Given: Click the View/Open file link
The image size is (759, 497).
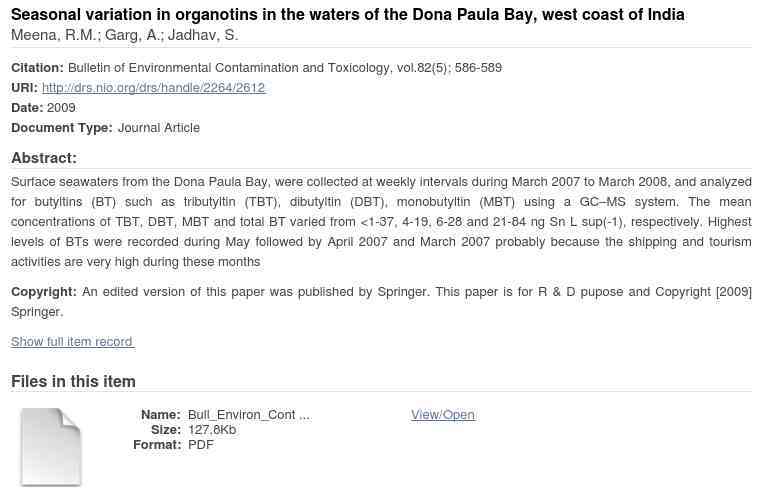Looking at the screenshot, I should [x=443, y=415].
